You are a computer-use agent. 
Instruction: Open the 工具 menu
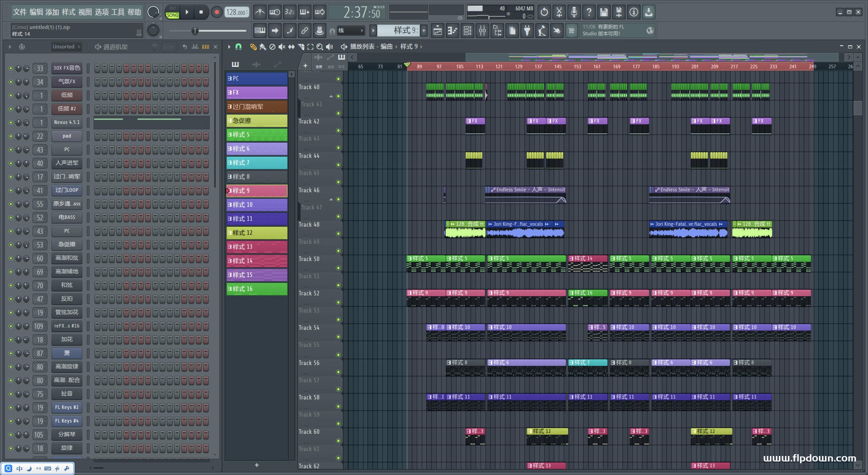[x=118, y=12]
